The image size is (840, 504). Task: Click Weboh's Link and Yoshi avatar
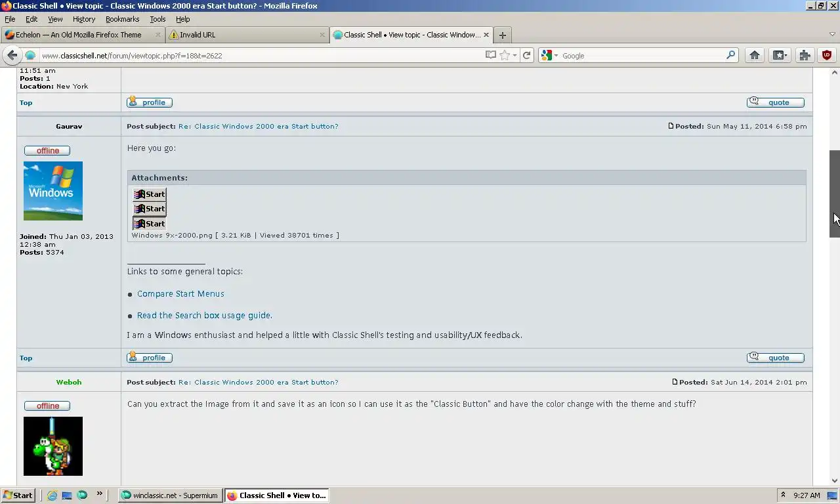coord(53,446)
